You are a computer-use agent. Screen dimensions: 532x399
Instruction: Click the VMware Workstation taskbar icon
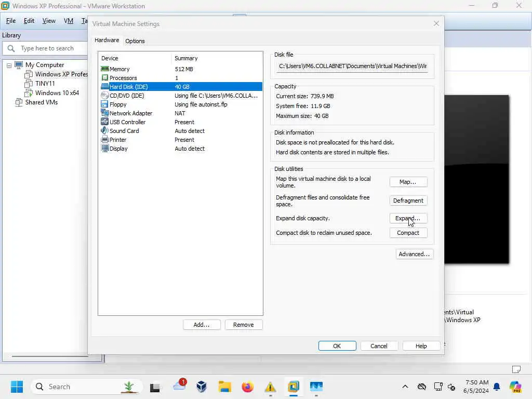click(x=294, y=387)
